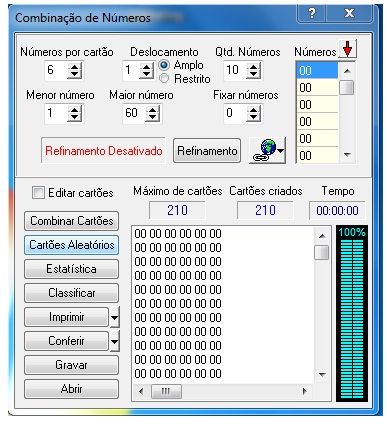
Task: Select the highlighted first 00 in Números list
Action: 317,71
